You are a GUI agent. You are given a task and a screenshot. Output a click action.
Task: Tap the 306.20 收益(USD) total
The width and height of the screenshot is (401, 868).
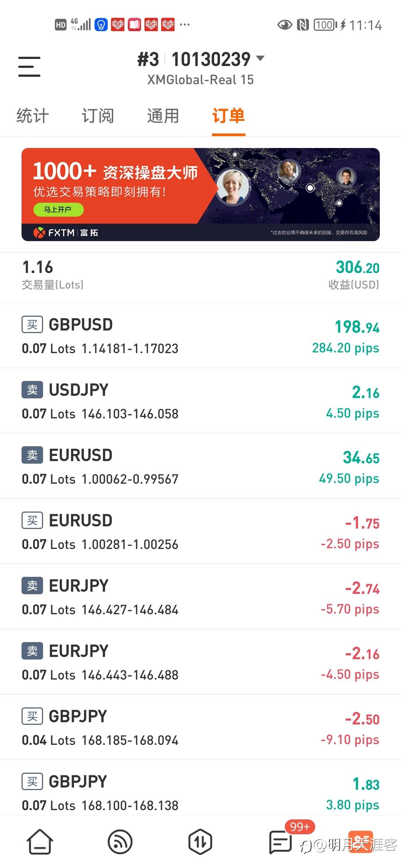[x=357, y=274]
